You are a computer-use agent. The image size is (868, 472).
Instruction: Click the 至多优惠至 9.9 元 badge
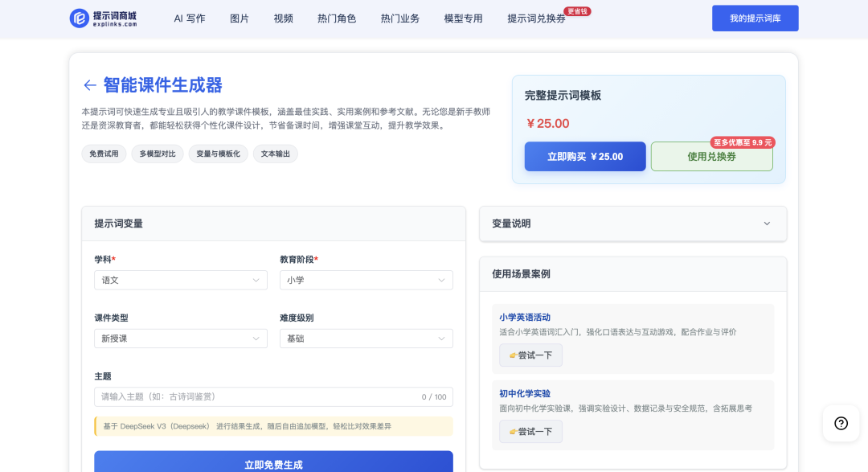(x=743, y=142)
